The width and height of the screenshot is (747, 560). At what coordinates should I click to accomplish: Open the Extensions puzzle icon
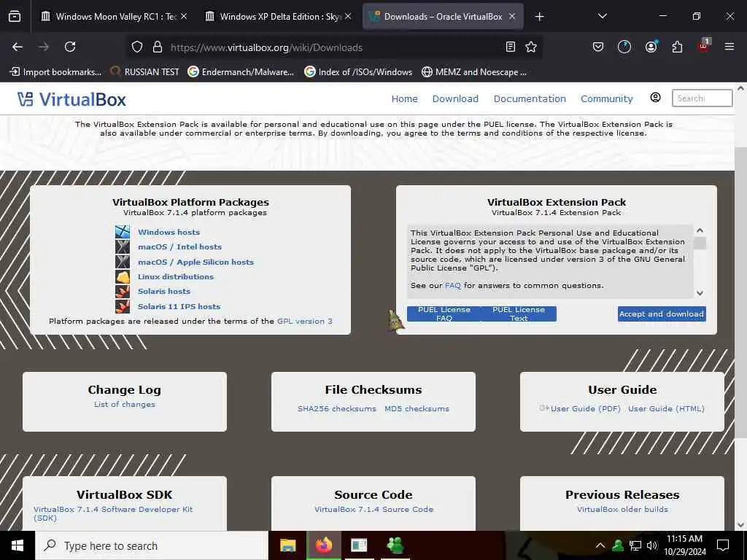tap(677, 47)
